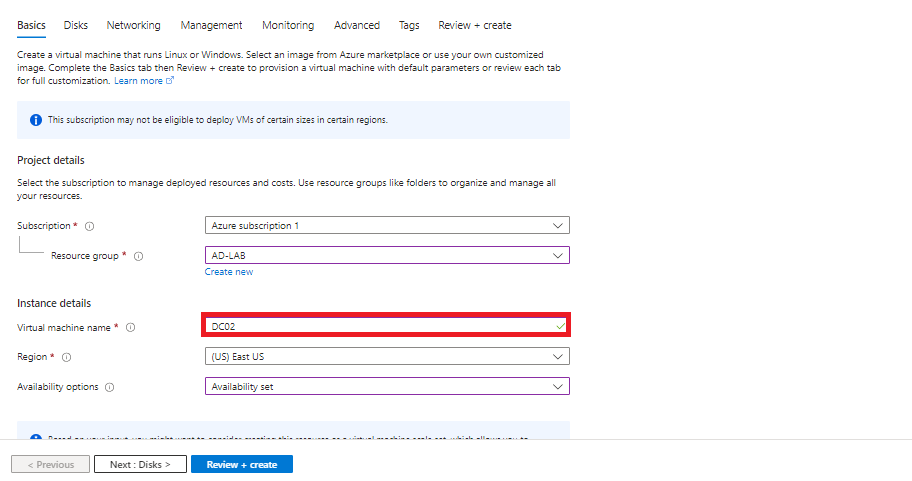
Task: Open the Advanced tab
Action: 357,25
